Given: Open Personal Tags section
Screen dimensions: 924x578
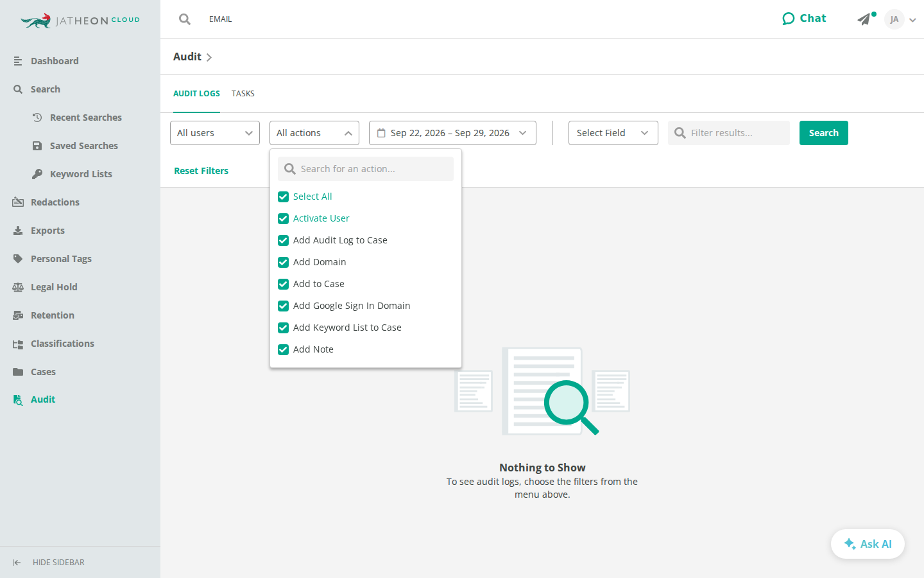Looking at the screenshot, I should 61,259.
